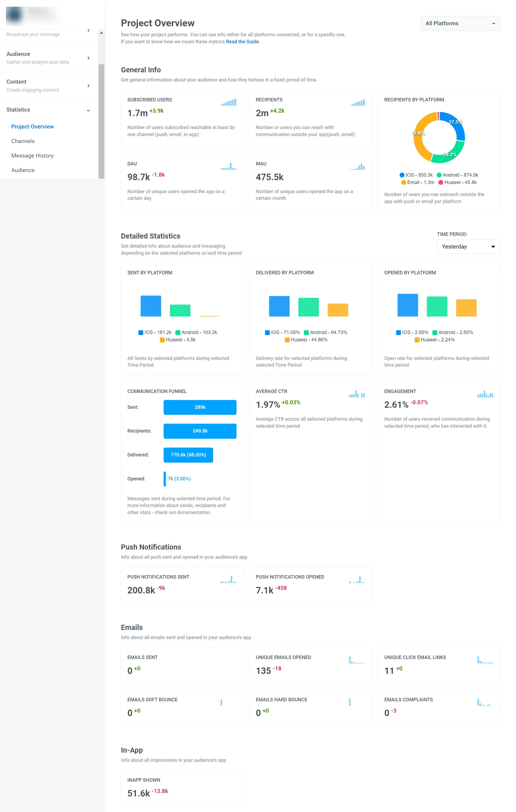Toggle Email legend in Recipients by Platform
Image resolution: width=516 pixels, height=812 pixels.
coord(418,182)
